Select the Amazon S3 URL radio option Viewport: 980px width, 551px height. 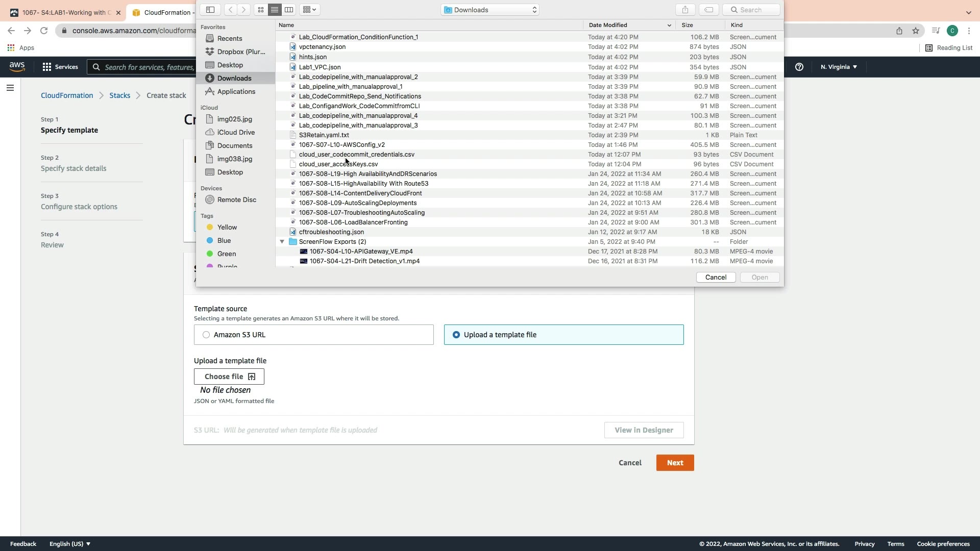tap(206, 335)
